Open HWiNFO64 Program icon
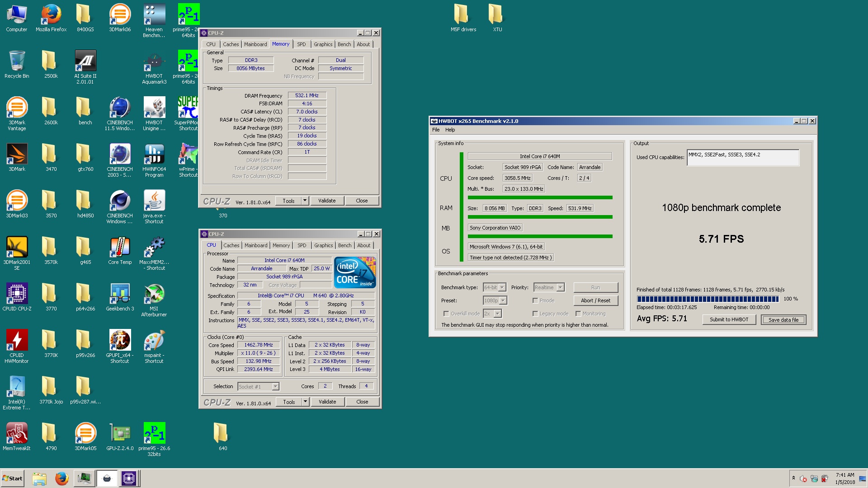The height and width of the screenshot is (488, 868). click(154, 160)
